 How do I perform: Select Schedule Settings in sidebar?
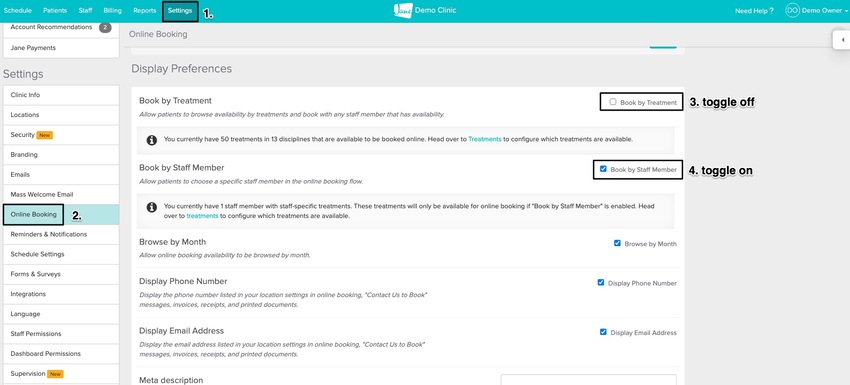(x=61, y=254)
